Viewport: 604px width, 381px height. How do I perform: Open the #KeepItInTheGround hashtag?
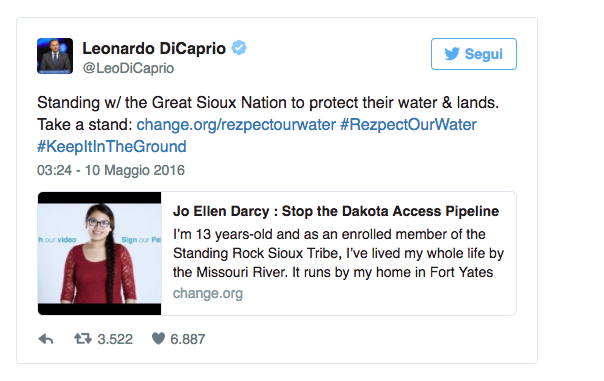(x=112, y=147)
